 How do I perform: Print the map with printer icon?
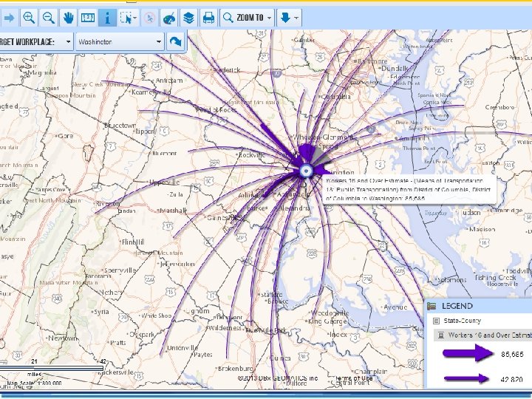tap(208, 18)
